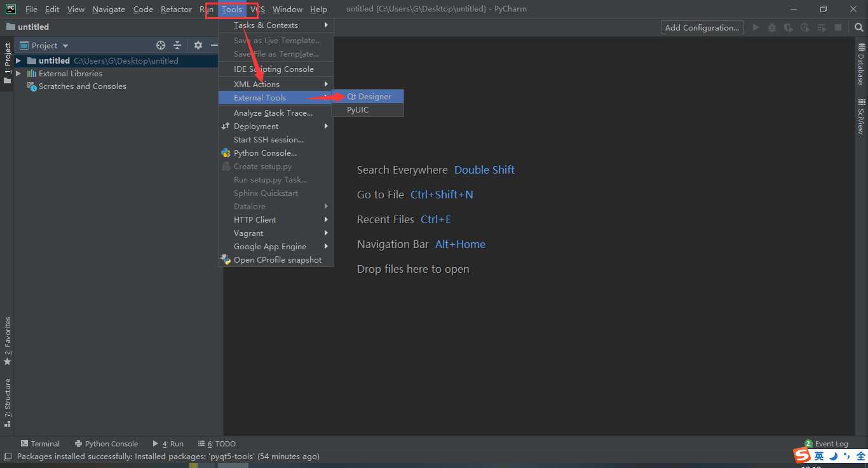This screenshot has height=468, width=868.
Task: Open the SciView sidebar tool window
Action: pyautogui.click(x=861, y=116)
